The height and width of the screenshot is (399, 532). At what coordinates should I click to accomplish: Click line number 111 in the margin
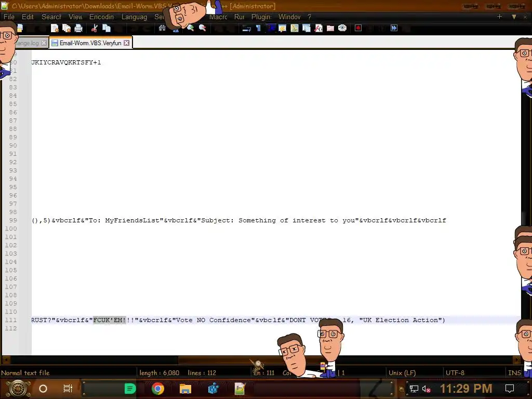coord(11,320)
